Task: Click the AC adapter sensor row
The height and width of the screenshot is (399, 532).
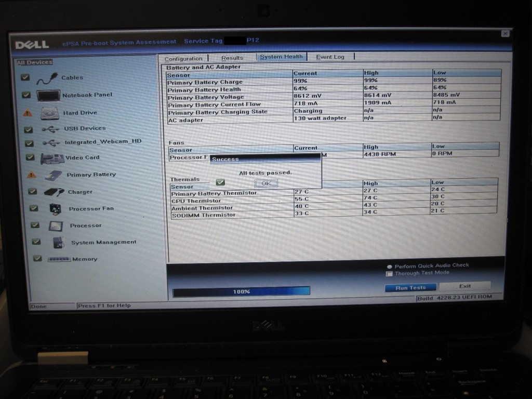Action: tap(334, 118)
